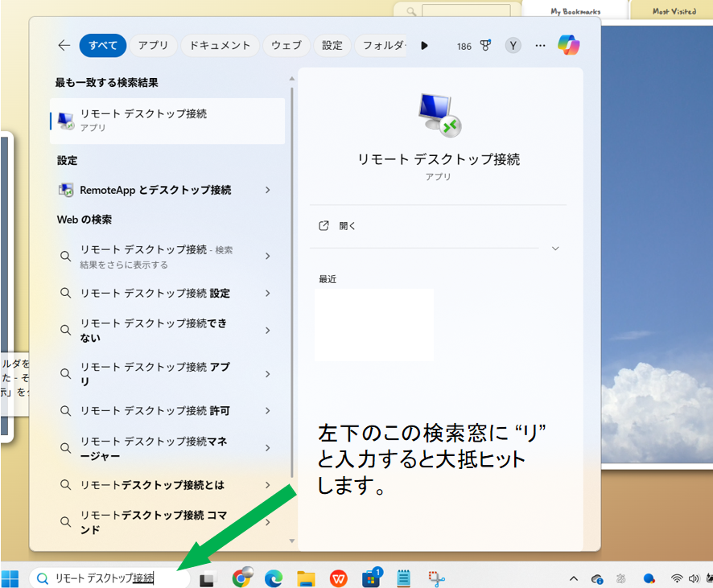Click the Y user account avatar
Viewport: 713px width, 588px height.
pyautogui.click(x=513, y=46)
